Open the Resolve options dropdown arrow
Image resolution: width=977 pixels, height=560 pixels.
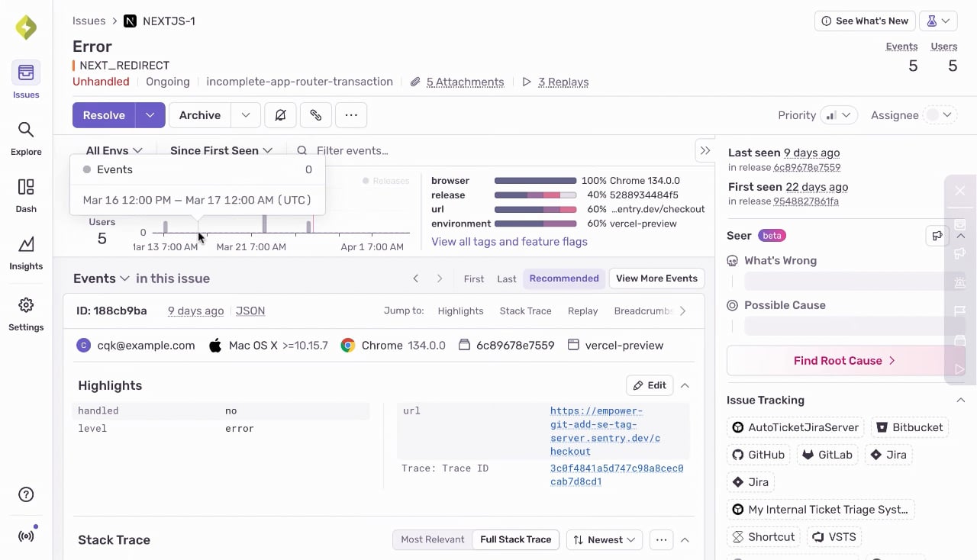coord(150,115)
